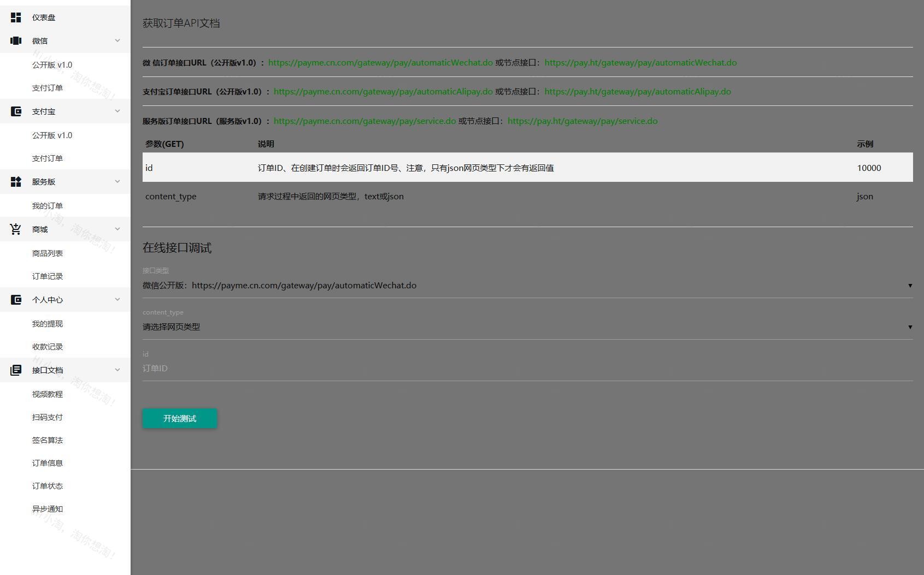Collapse the 商城 section chevron
The image size is (924, 575).
click(x=117, y=229)
